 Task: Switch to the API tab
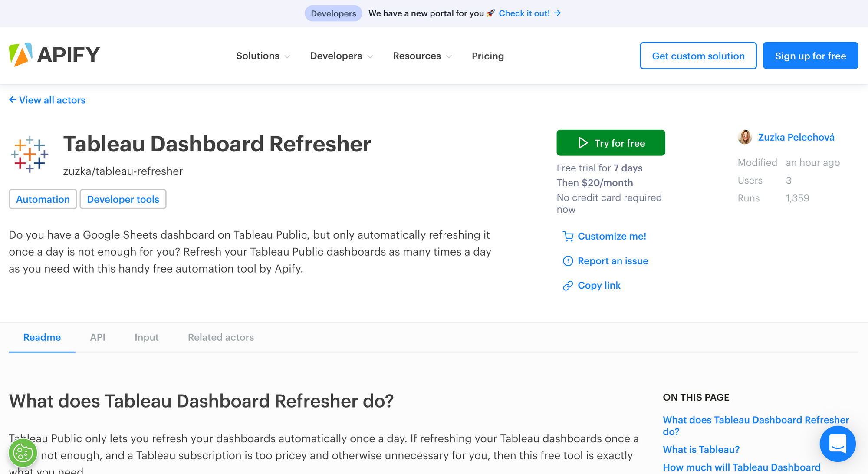98,337
